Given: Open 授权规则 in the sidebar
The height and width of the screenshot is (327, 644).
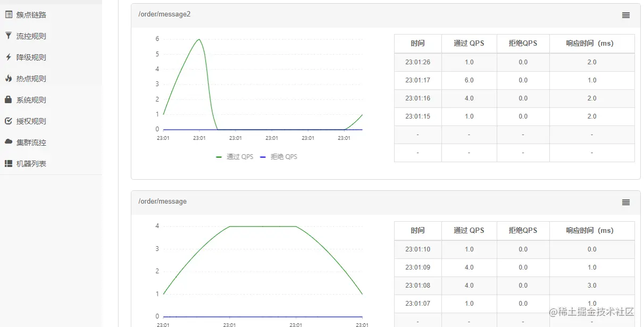Looking at the screenshot, I should 31,121.
